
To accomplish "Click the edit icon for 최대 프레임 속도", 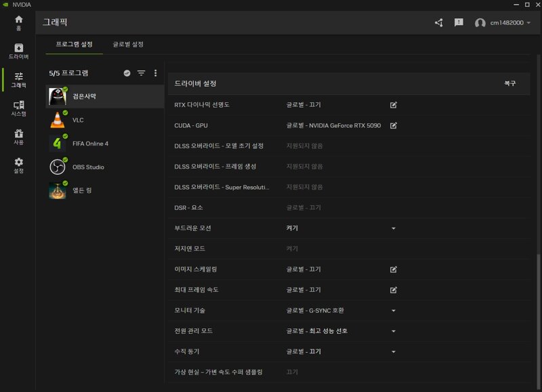I will pyautogui.click(x=394, y=290).
